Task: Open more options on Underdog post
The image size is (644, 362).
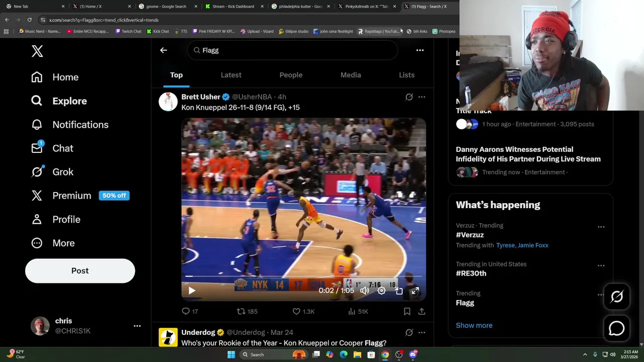Action: (x=422, y=332)
